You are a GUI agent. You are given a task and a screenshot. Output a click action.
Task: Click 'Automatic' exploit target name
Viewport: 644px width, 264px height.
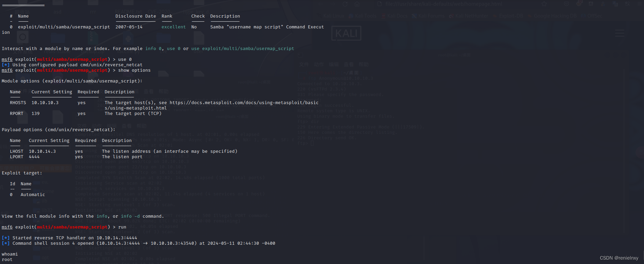point(33,195)
